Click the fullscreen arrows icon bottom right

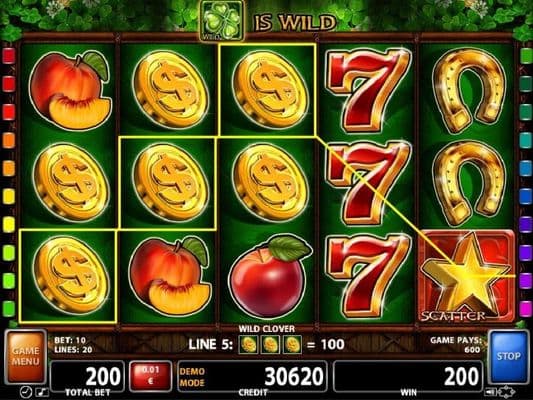point(507,392)
